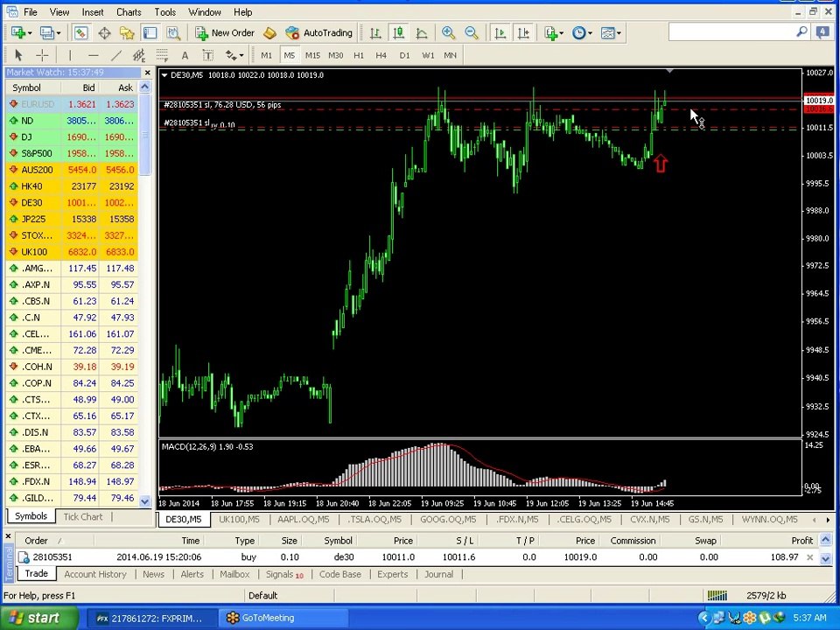This screenshot has width=840, height=630.
Task: Click the New Order button
Action: click(x=225, y=32)
